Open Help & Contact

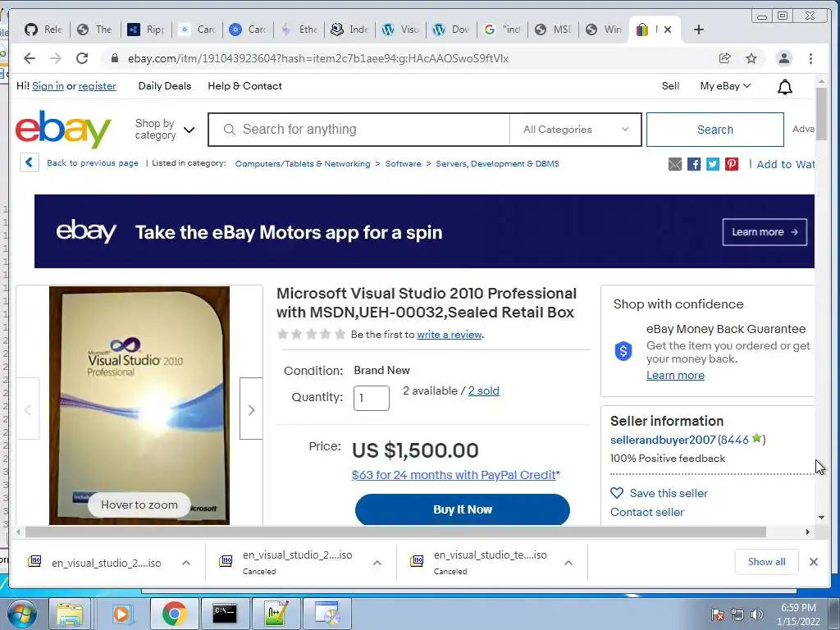click(244, 85)
